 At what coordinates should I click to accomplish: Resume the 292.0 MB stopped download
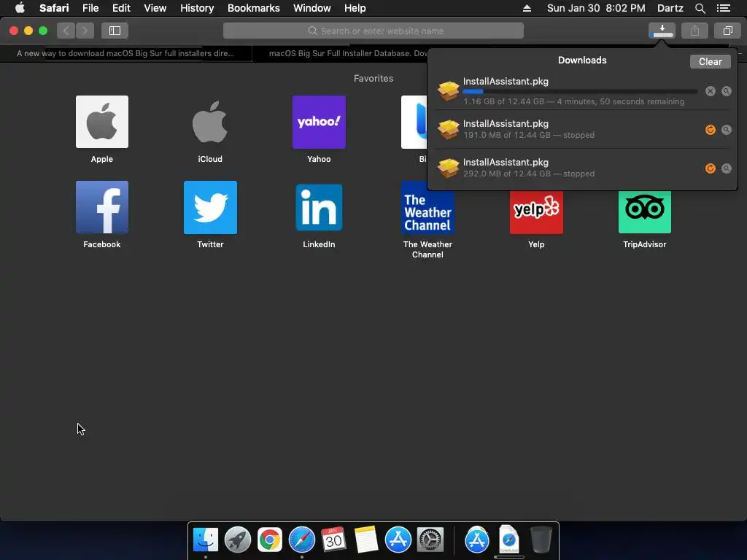(711, 168)
